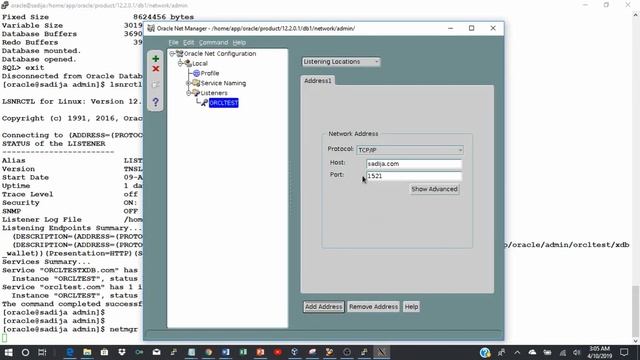The height and width of the screenshot is (360, 640).
Task: Click the red X Delete icon
Action: tap(156, 69)
